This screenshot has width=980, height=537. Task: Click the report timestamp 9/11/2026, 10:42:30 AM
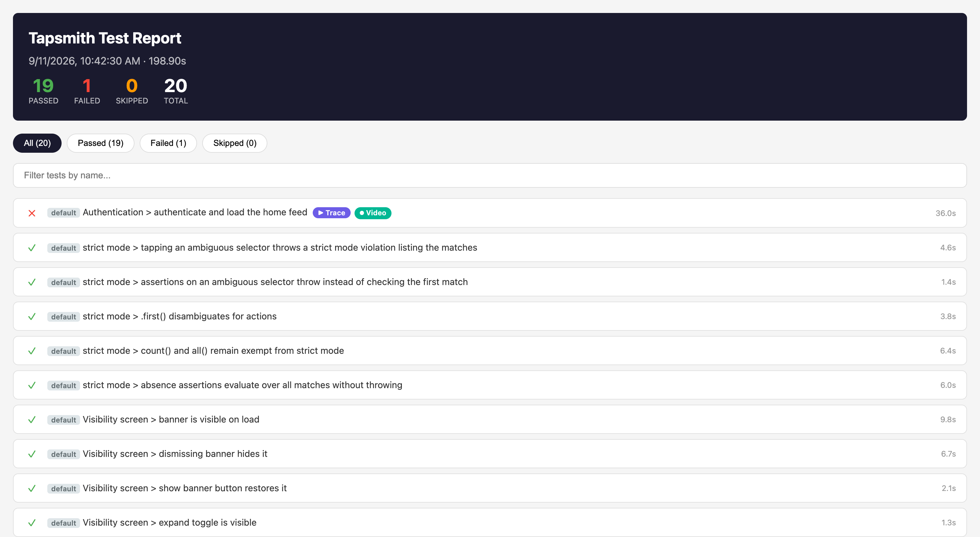[85, 61]
